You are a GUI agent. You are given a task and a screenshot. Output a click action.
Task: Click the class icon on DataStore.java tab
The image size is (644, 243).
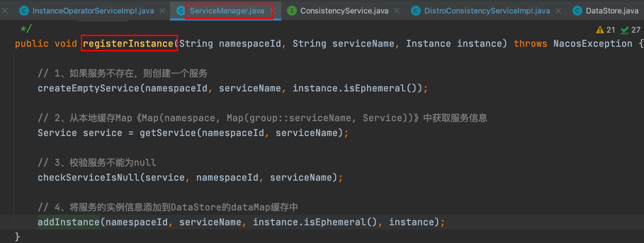[x=577, y=11]
